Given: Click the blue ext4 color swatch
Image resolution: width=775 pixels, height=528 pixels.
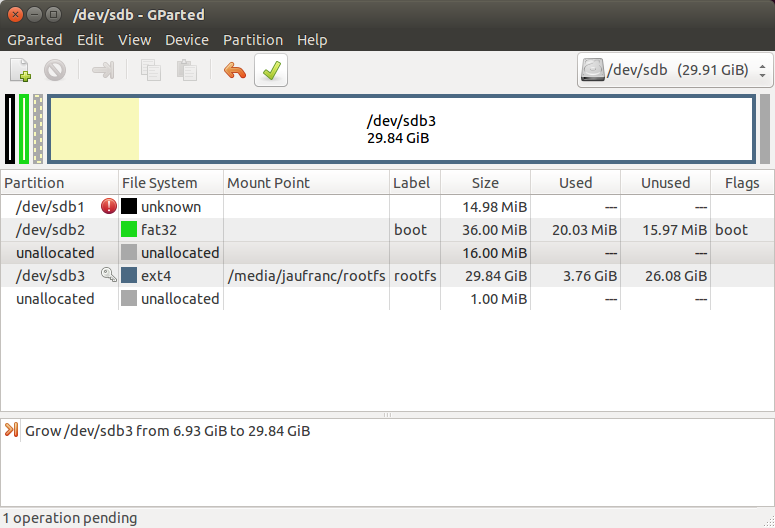Looking at the screenshot, I should [x=129, y=275].
